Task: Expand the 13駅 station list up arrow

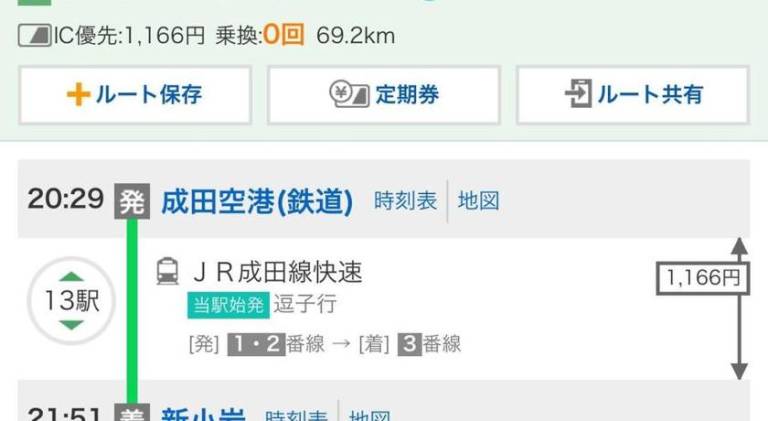Action: (72, 277)
